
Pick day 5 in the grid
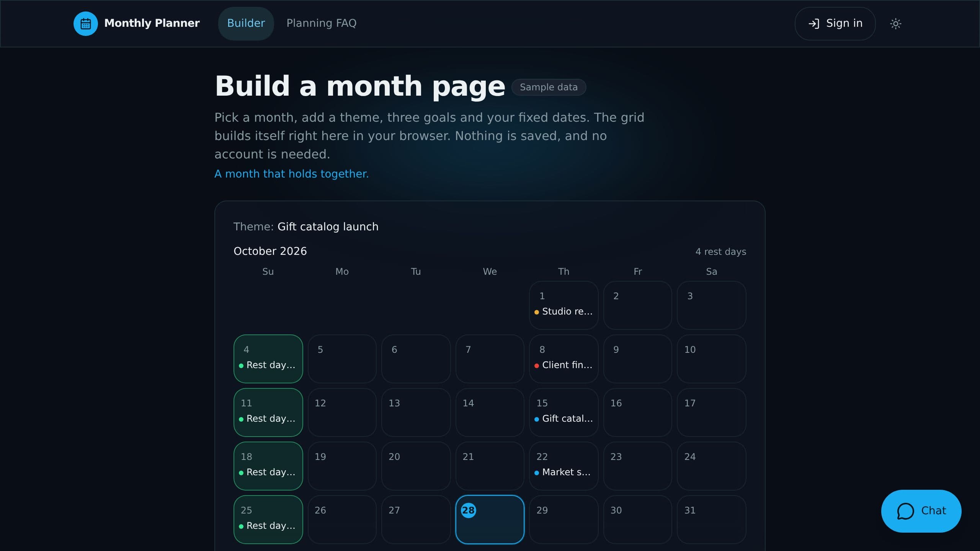(342, 359)
